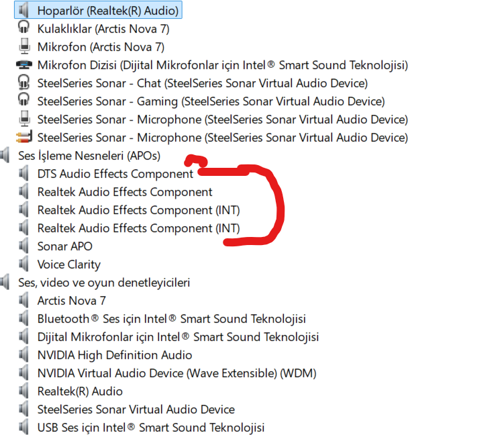Select USB Ses için Intel Smart Sound Teknolojisi

151,428
